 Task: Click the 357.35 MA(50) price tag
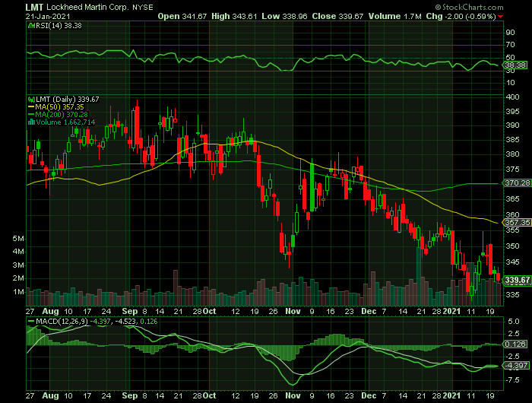coord(516,223)
